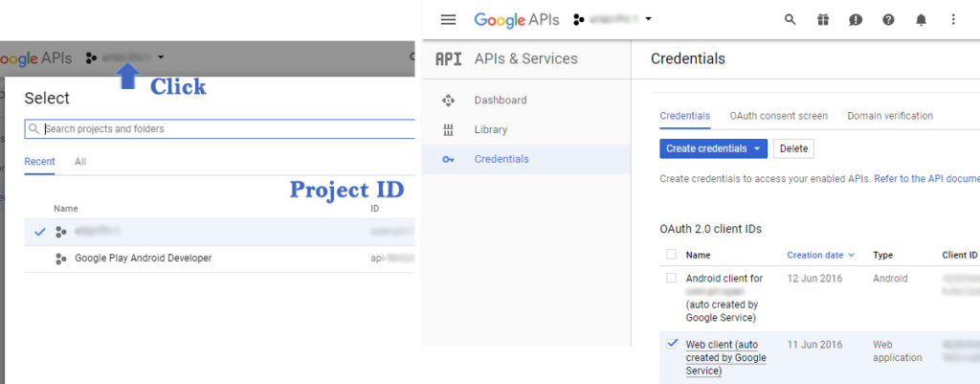Click the Name column header in OAuth table
This screenshot has height=384, width=980.
coord(698,255)
